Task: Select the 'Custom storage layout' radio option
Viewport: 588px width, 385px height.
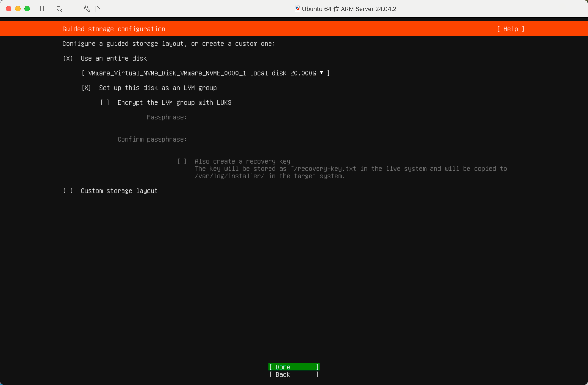Action: coord(68,191)
